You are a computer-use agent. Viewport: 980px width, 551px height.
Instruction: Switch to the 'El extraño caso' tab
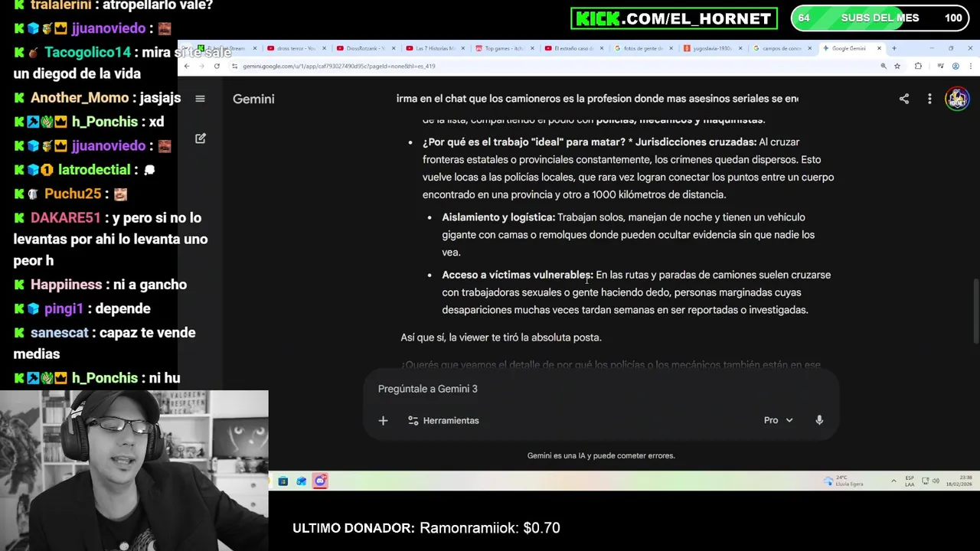coord(573,48)
